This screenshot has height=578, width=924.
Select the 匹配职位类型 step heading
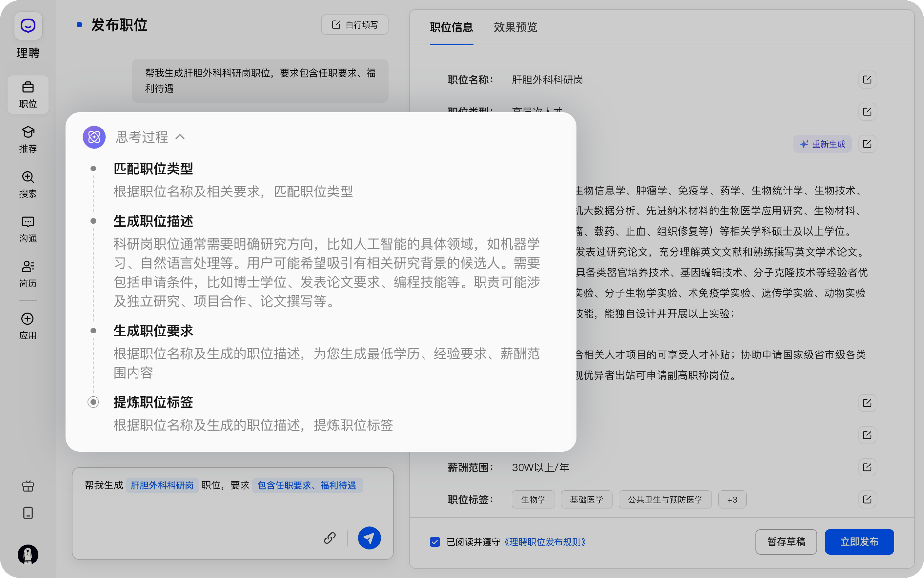point(153,169)
